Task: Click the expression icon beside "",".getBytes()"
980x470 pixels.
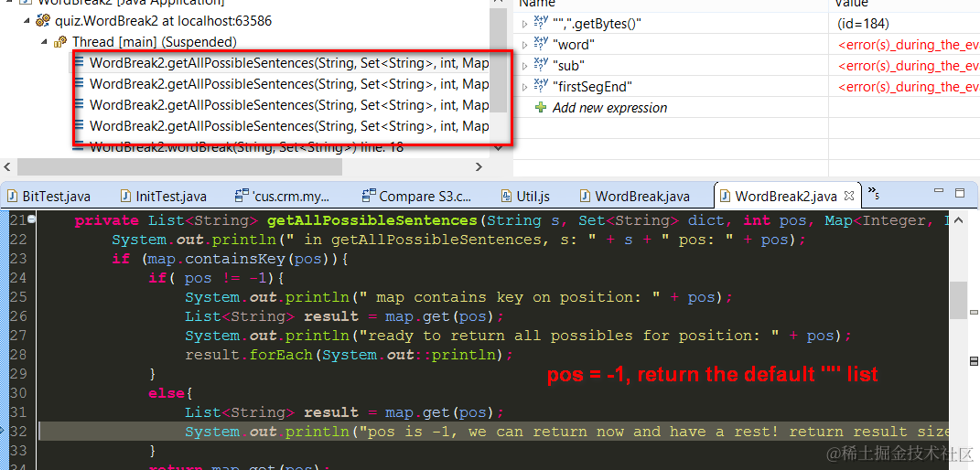Action: click(x=542, y=24)
